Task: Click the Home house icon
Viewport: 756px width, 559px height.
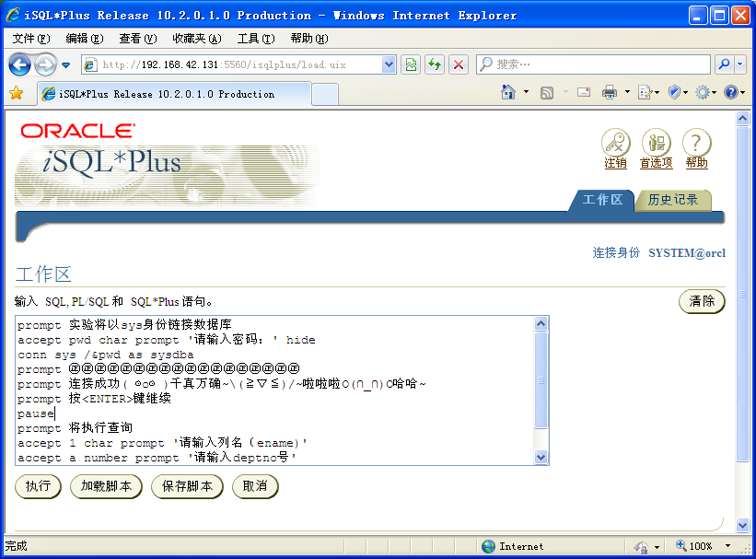Action: pos(508,92)
